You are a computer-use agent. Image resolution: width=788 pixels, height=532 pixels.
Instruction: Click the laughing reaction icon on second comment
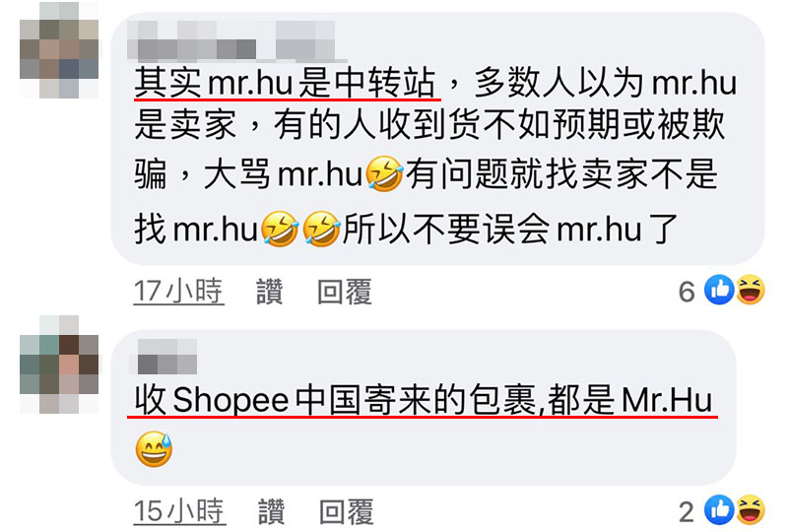(x=751, y=510)
